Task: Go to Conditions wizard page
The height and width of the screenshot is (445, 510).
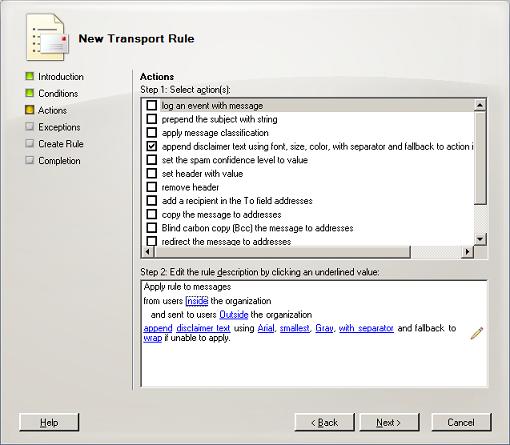Action: point(58,93)
